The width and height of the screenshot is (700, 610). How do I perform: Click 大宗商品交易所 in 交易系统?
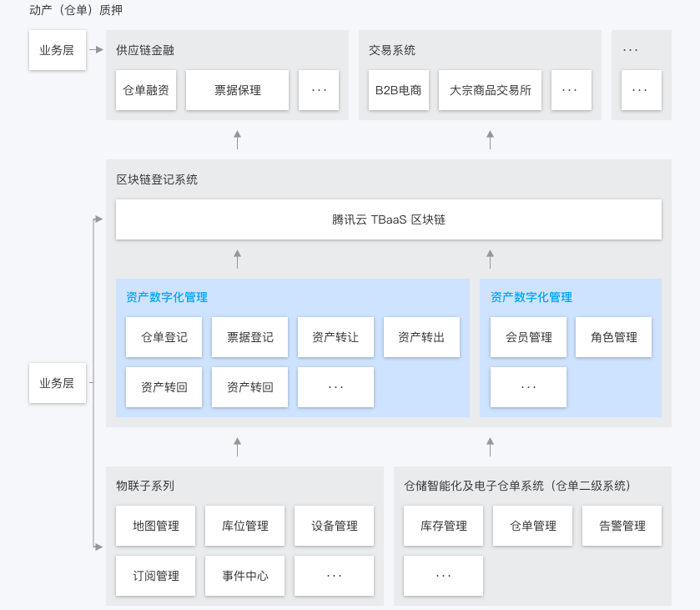pos(490,90)
